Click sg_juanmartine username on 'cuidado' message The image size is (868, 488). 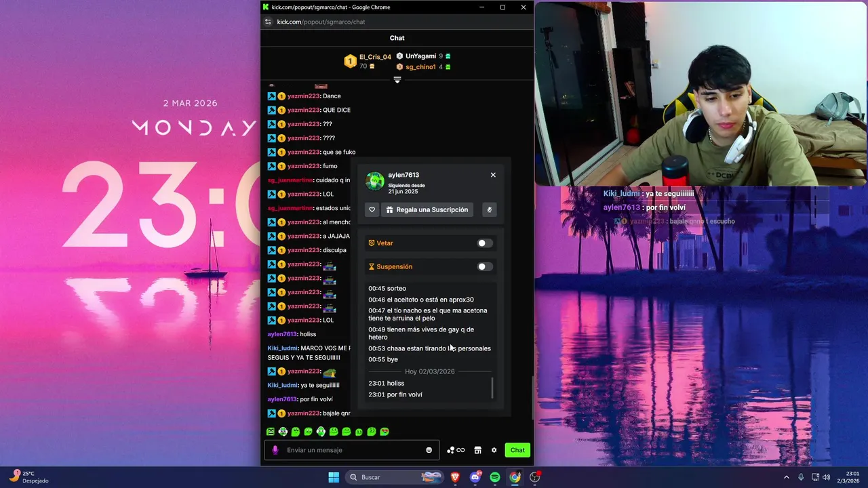click(x=290, y=180)
